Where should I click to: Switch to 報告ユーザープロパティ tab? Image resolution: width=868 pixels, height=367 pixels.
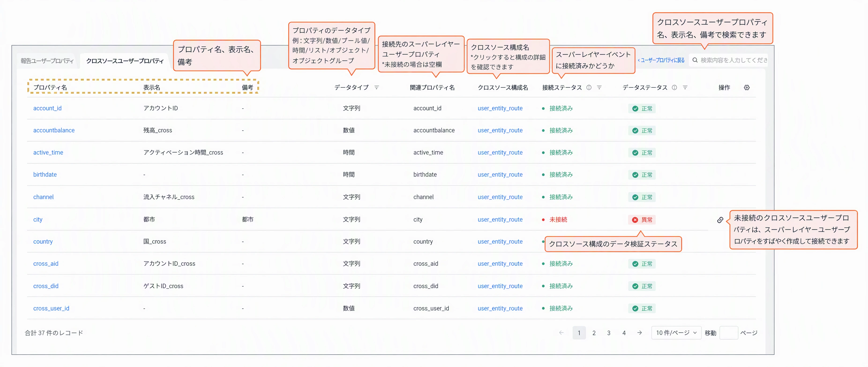click(x=47, y=61)
